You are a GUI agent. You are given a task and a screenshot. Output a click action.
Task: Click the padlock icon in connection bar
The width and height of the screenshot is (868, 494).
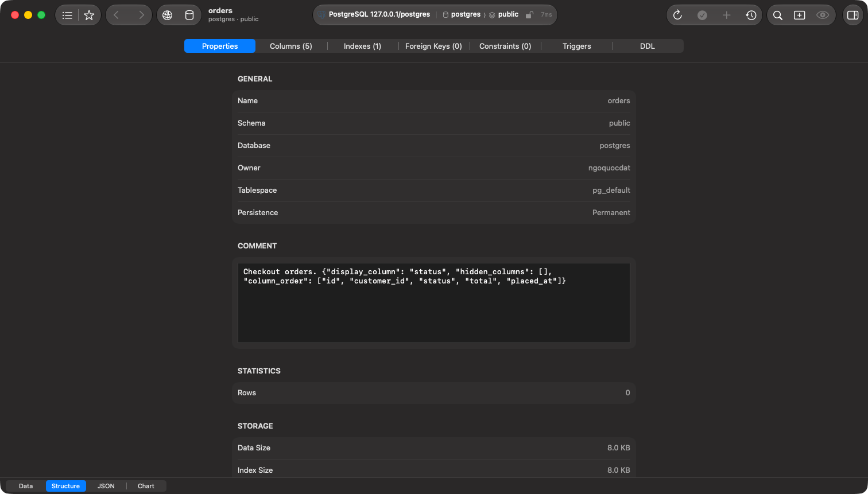pyautogui.click(x=529, y=15)
